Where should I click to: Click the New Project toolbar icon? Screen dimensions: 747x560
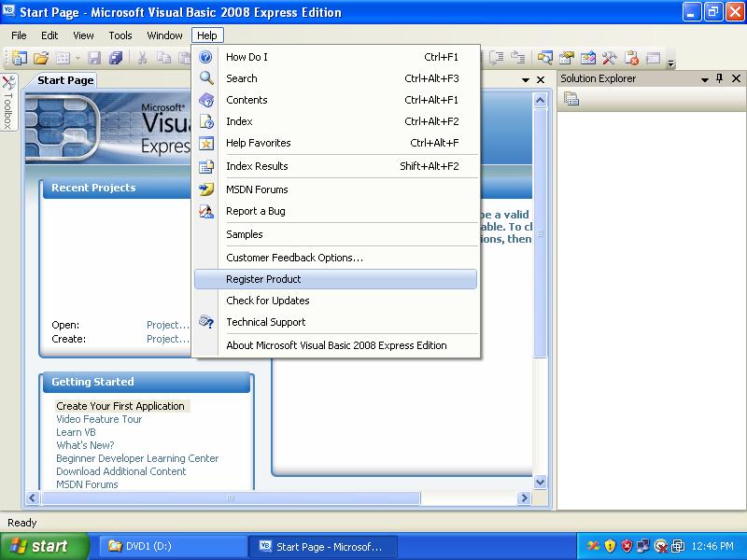coord(19,58)
